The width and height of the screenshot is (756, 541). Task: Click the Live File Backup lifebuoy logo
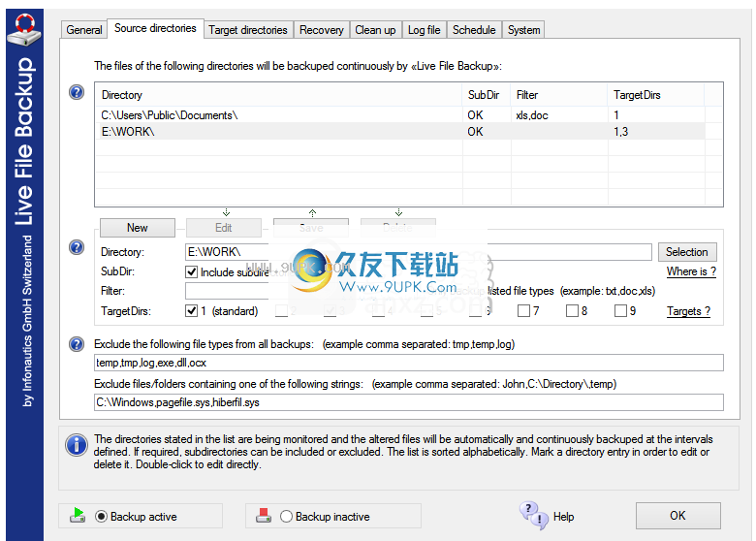[24, 29]
